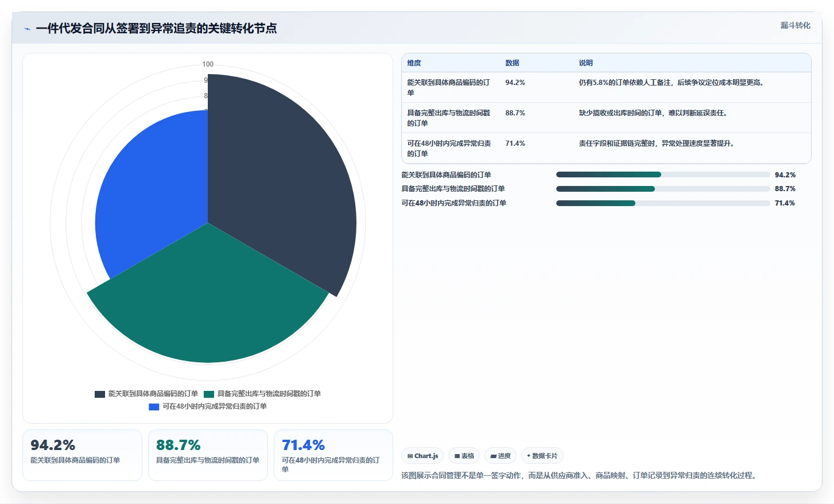
Task: Open the 94.2% data card
Action: pyautogui.click(x=82, y=455)
